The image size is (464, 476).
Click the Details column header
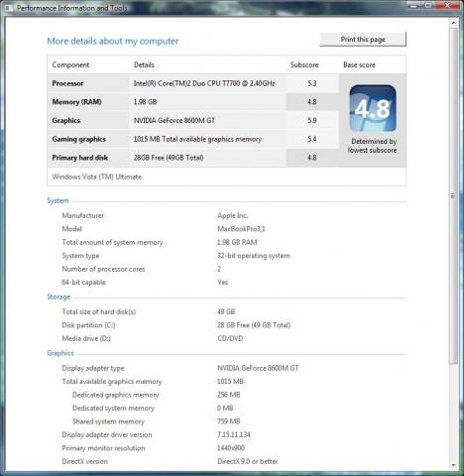tap(144, 65)
